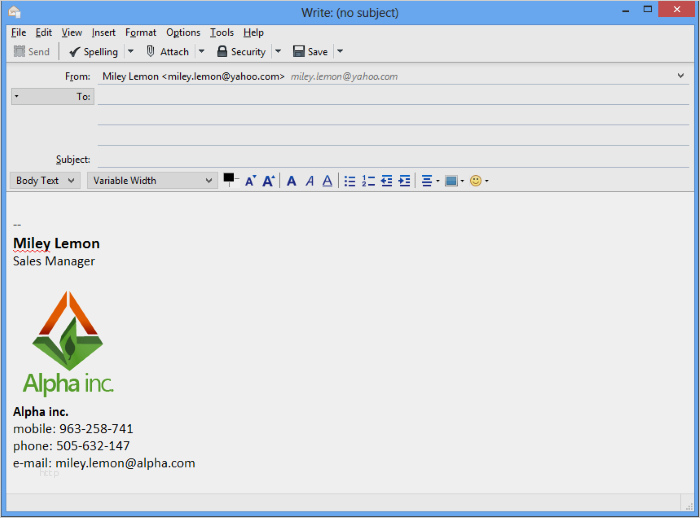Open the View menu

click(71, 33)
